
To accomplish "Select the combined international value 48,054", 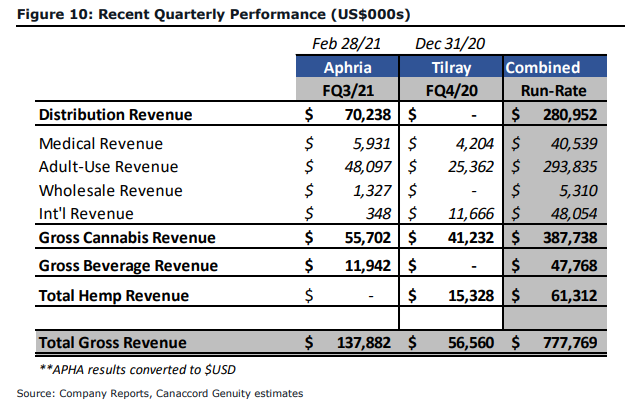I will (574, 214).
